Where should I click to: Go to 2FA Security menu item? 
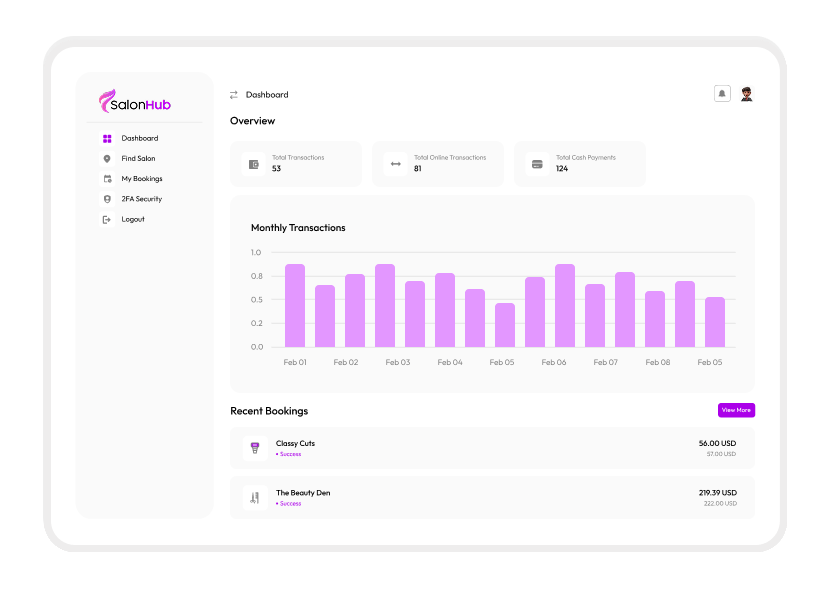(142, 199)
